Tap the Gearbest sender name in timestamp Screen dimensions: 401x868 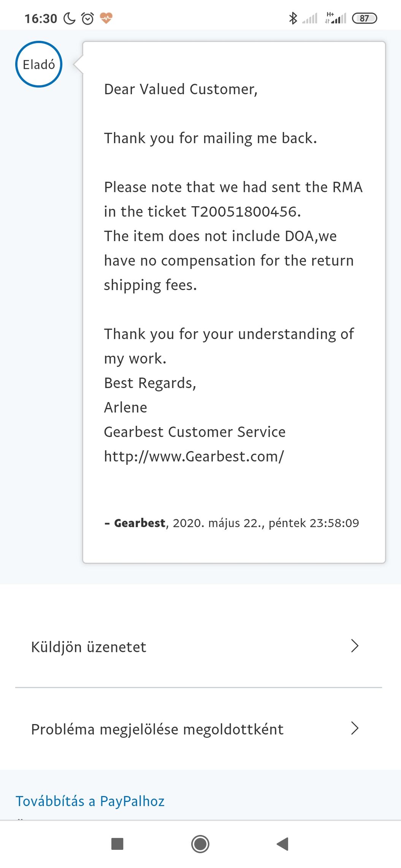point(139,523)
